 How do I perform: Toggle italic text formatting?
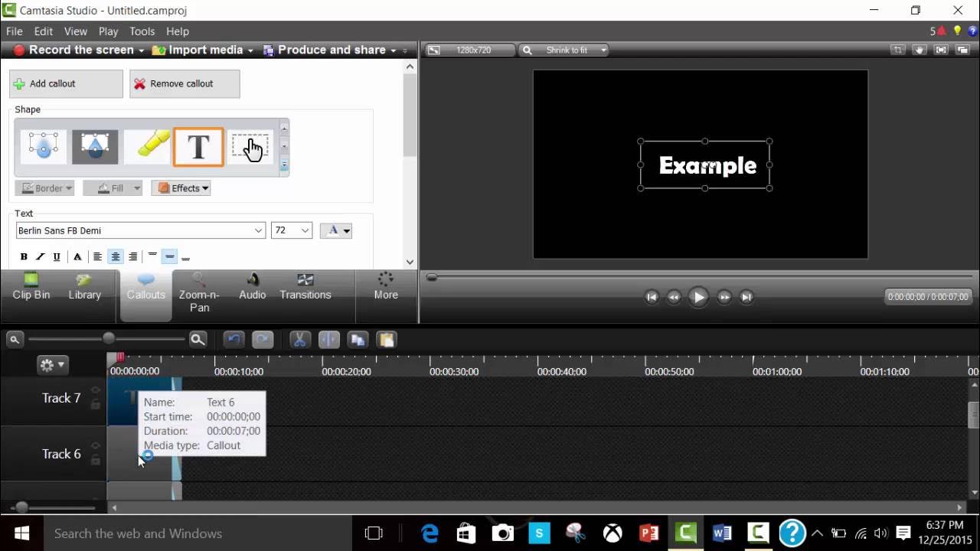click(x=41, y=257)
